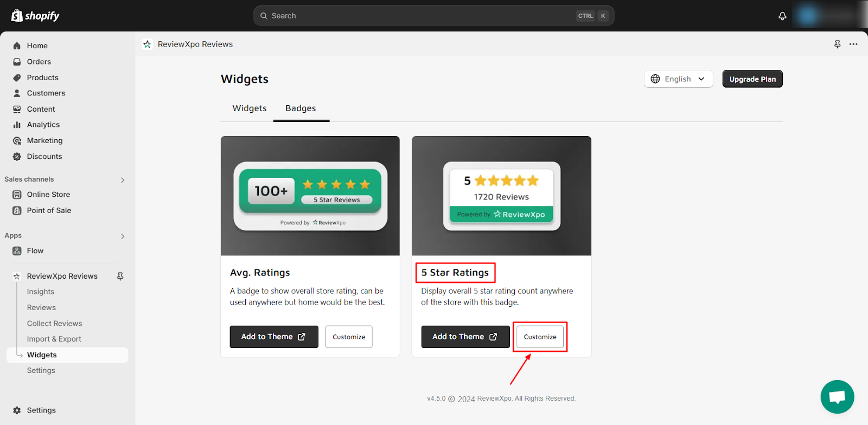This screenshot has width=868, height=425.
Task: Click the Search input field
Action: pos(434,16)
